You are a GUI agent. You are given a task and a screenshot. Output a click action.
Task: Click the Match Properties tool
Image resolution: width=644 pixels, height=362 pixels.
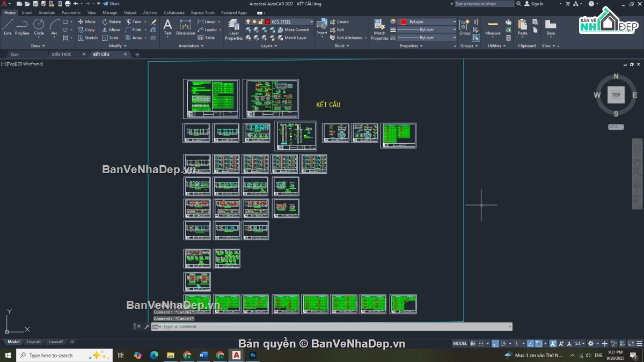379,29
